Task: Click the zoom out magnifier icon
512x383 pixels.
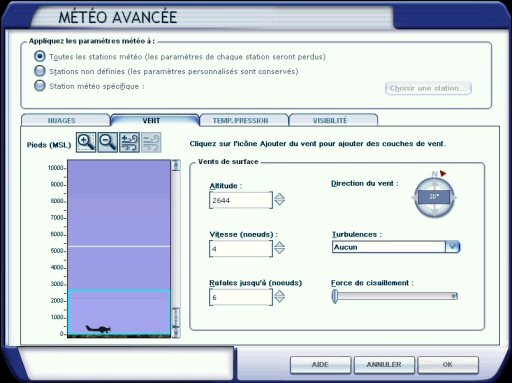Action: tap(108, 142)
